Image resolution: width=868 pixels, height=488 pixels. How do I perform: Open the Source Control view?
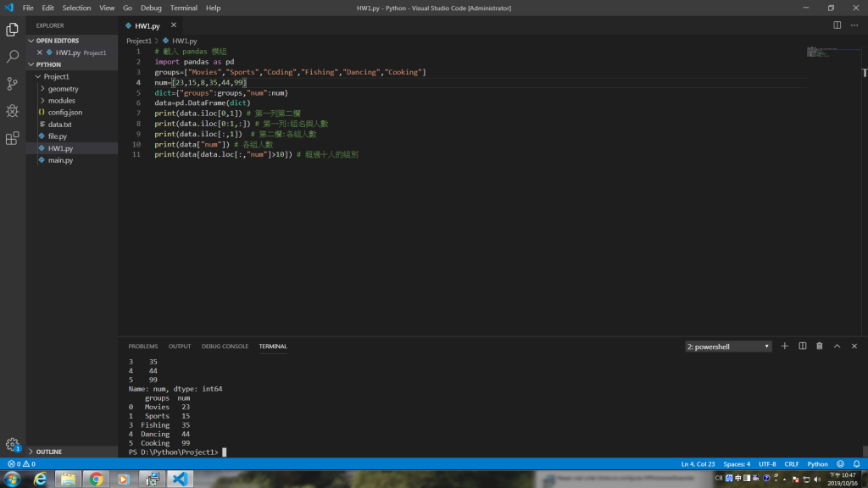point(12,84)
